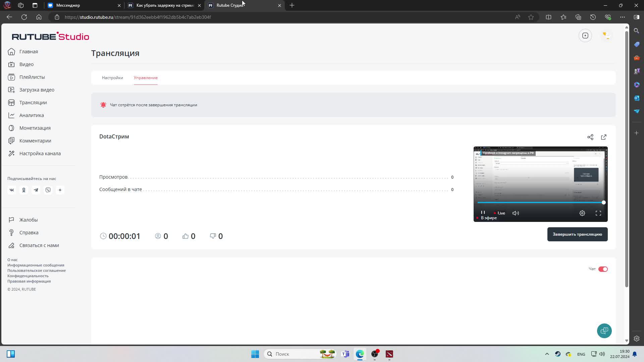Open Аналитика section in sidebar

pos(32,115)
